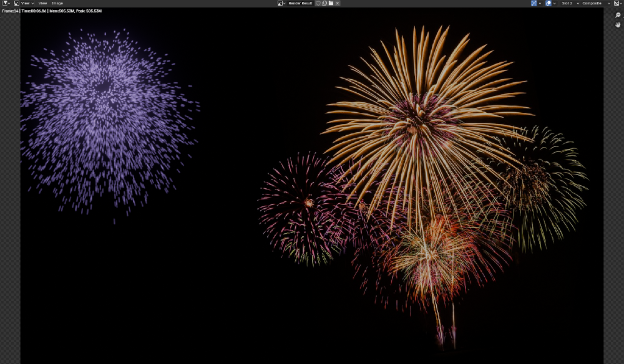Click the zoom magnifier gizmo
The width and height of the screenshot is (624, 364).
618,16
